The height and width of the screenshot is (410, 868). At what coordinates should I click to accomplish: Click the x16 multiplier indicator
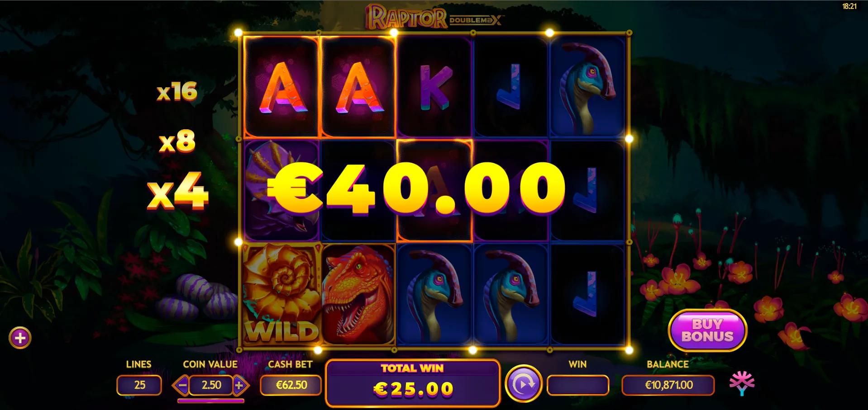[177, 91]
